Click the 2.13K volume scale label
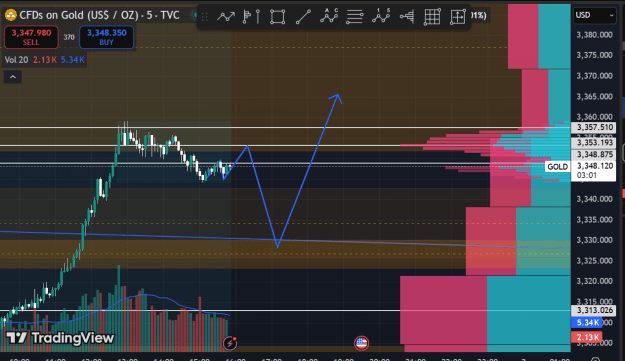 pyautogui.click(x=587, y=337)
